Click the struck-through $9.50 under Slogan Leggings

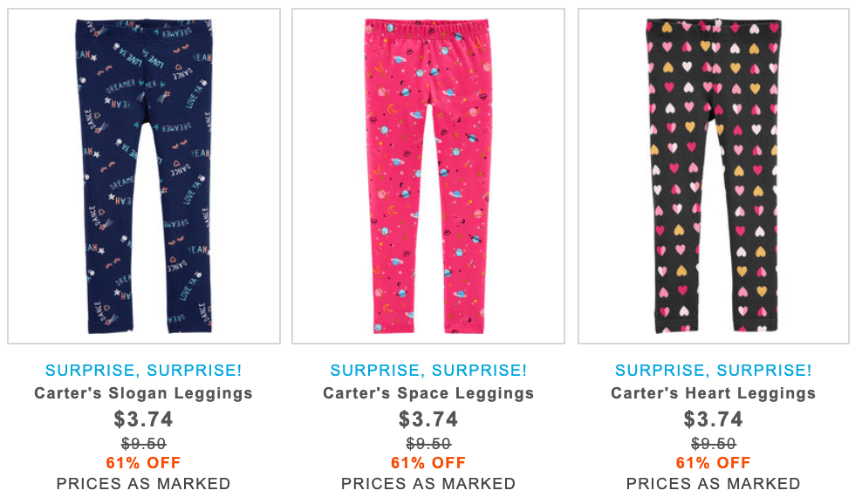pos(143,444)
